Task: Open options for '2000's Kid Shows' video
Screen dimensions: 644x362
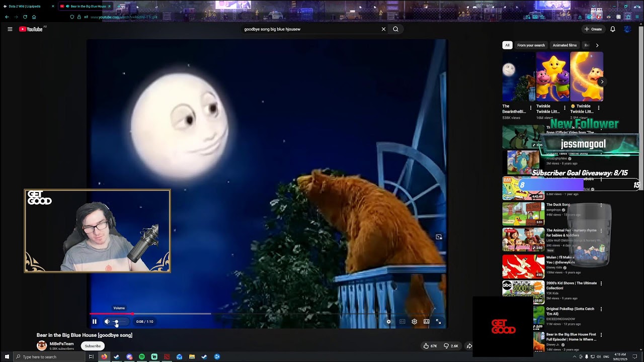Action: point(601,284)
